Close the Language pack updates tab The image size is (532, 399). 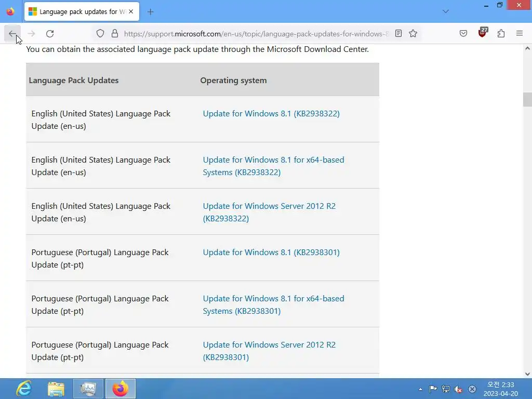click(x=131, y=11)
